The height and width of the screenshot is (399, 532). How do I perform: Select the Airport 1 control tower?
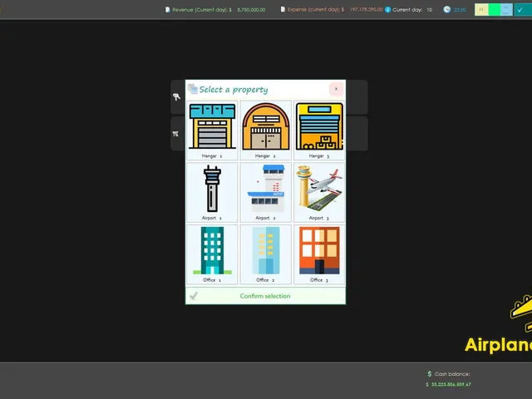[x=212, y=192]
